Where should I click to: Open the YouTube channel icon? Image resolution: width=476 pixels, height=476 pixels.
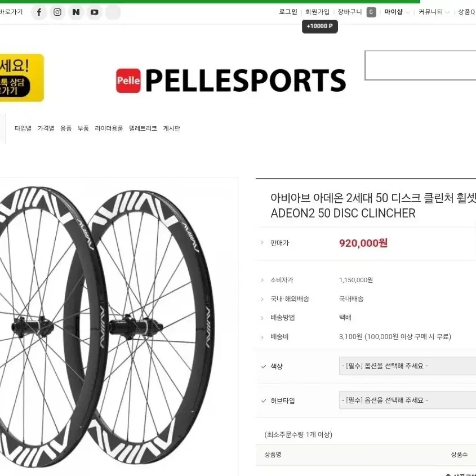tap(94, 12)
